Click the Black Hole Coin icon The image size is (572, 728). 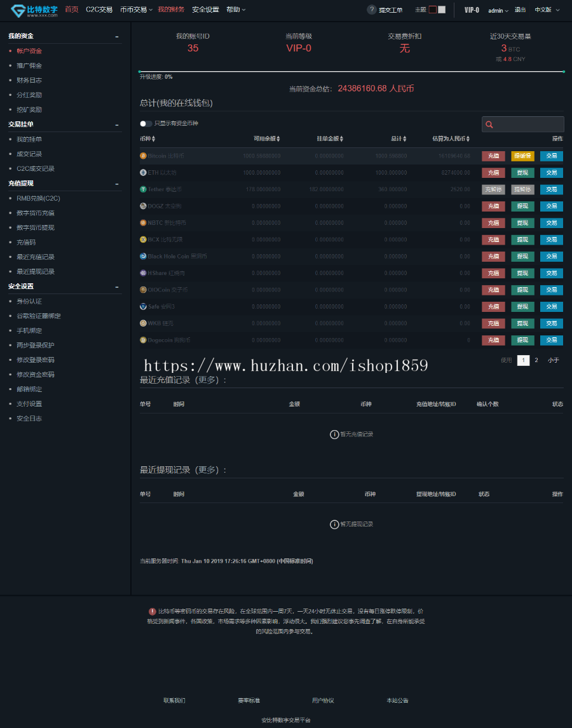click(x=143, y=256)
